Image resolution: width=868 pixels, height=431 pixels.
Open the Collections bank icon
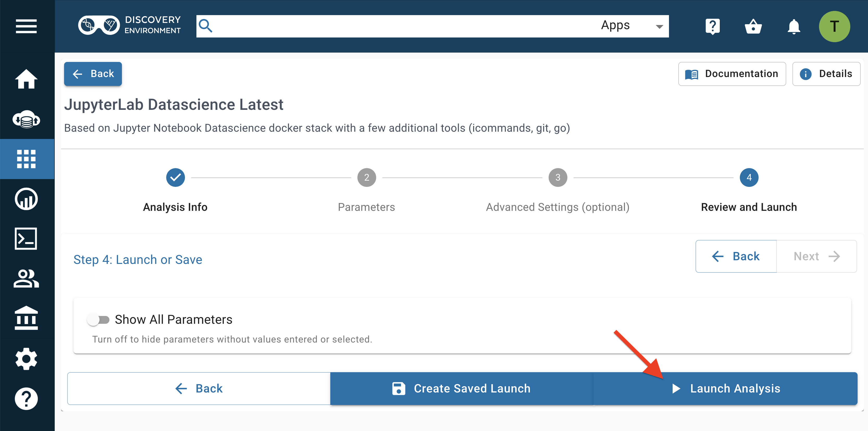coord(26,318)
